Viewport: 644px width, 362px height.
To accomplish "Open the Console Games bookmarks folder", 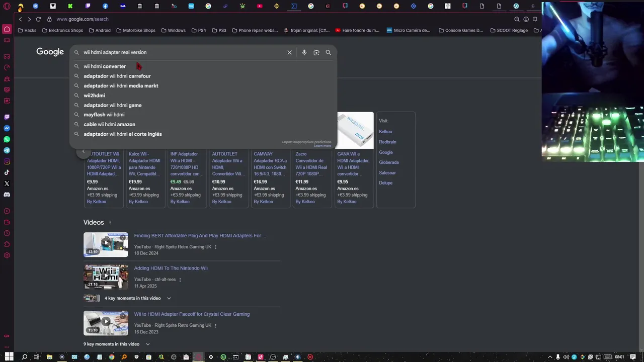I will tap(461, 30).
